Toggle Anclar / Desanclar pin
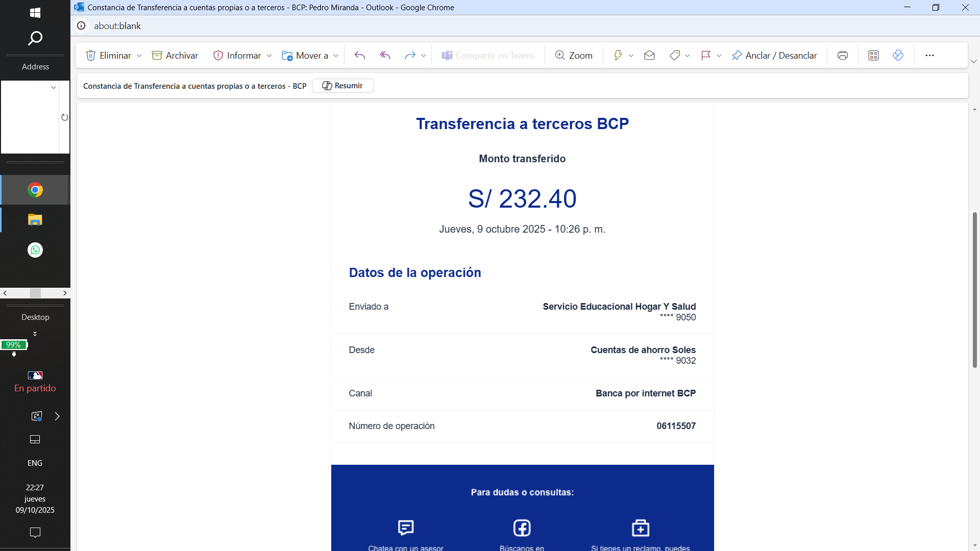The height and width of the screenshot is (551, 980). click(774, 56)
